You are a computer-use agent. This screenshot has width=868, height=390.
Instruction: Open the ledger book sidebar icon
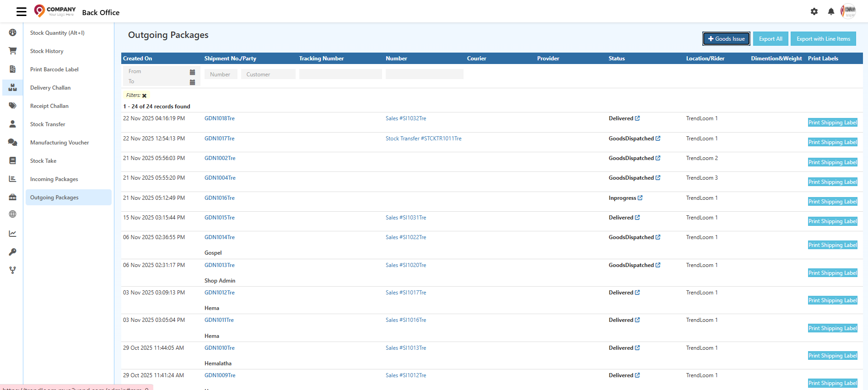point(12,160)
